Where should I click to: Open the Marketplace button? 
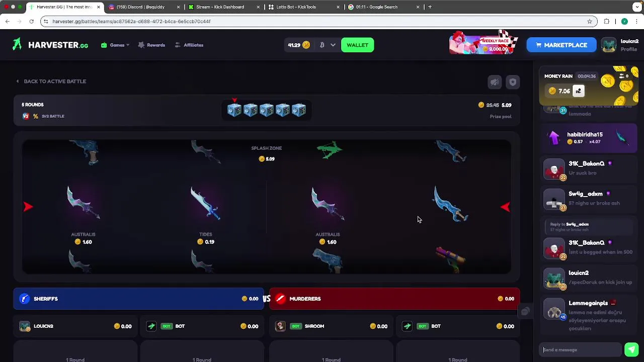(561, 45)
